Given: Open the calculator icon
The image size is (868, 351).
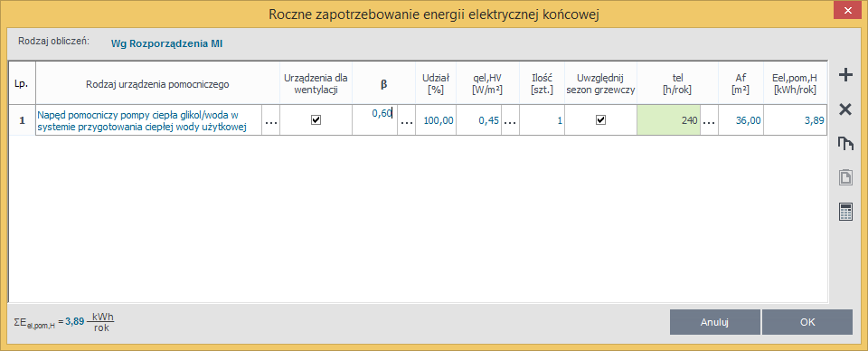Looking at the screenshot, I should (x=845, y=212).
